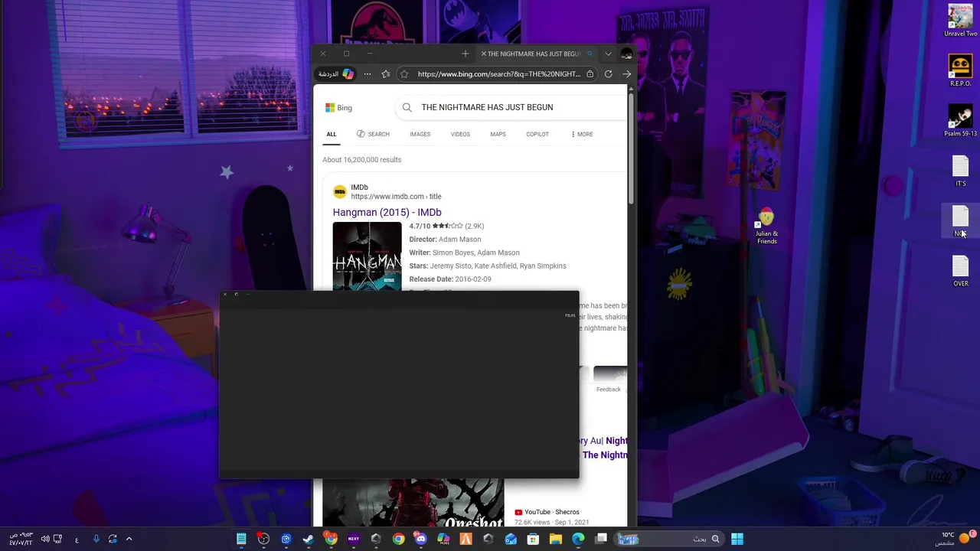Select the Julian & Friends desktop shortcut

(766, 226)
